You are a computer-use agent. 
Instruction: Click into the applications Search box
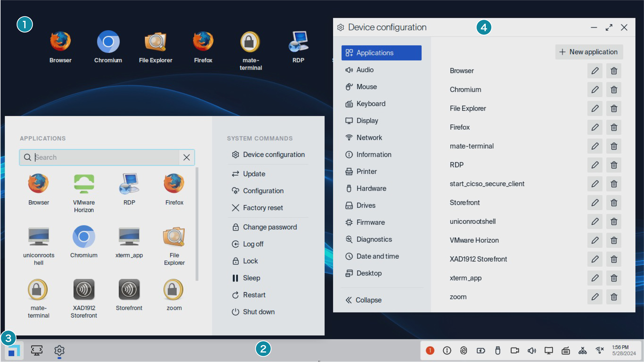coord(105,157)
